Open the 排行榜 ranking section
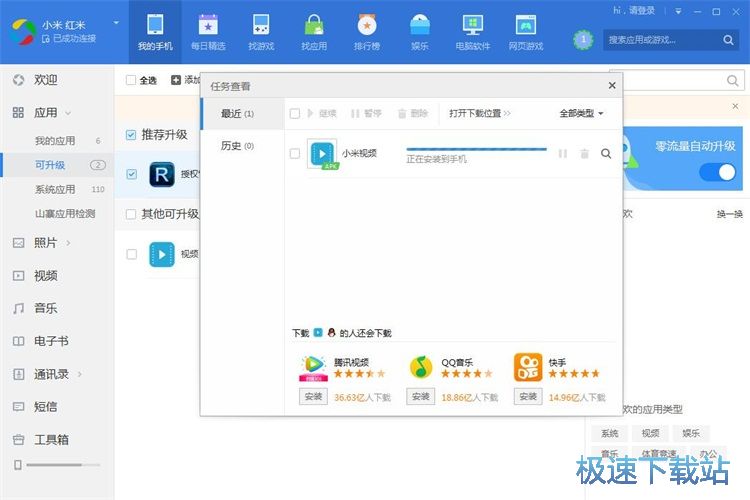This screenshot has width=750, height=500. pos(367,32)
